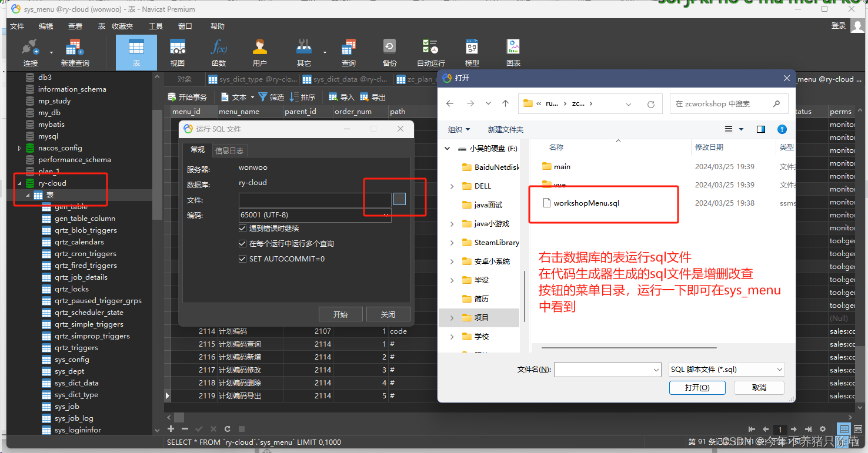Screen dimensions: 868x453
Task: Click the 其它 (Others) toolbar icon
Action: pos(304,52)
